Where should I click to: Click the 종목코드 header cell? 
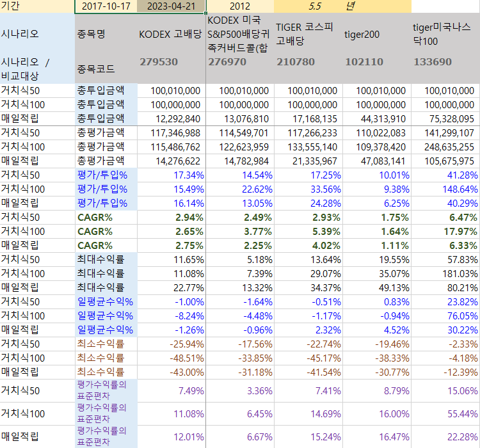(x=106, y=69)
